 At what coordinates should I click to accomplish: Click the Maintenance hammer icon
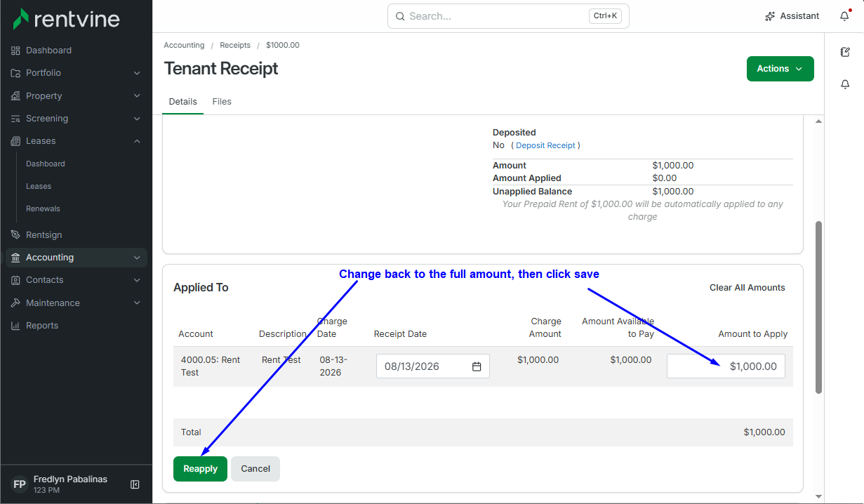pos(15,303)
